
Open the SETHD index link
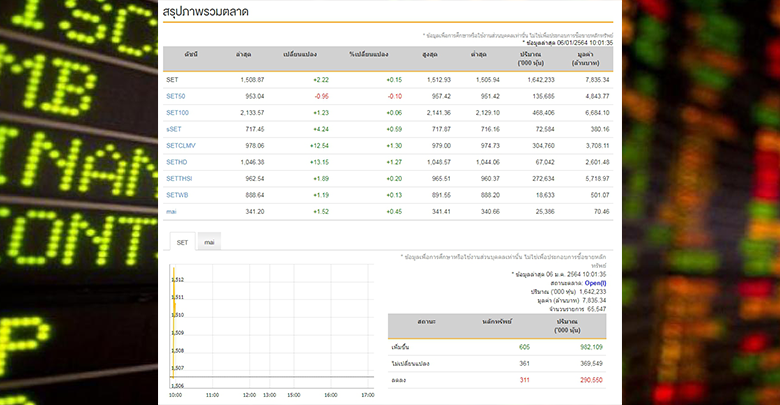point(176,161)
